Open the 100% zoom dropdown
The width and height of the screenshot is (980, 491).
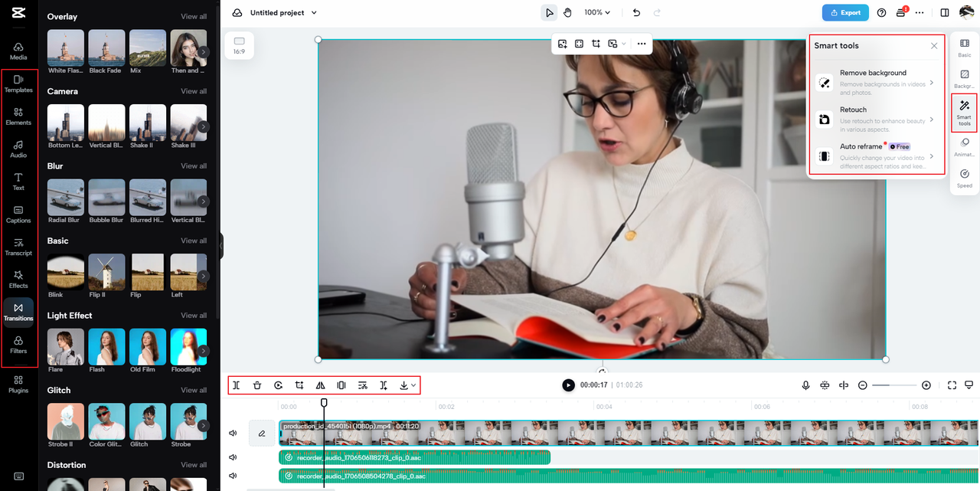pyautogui.click(x=598, y=12)
